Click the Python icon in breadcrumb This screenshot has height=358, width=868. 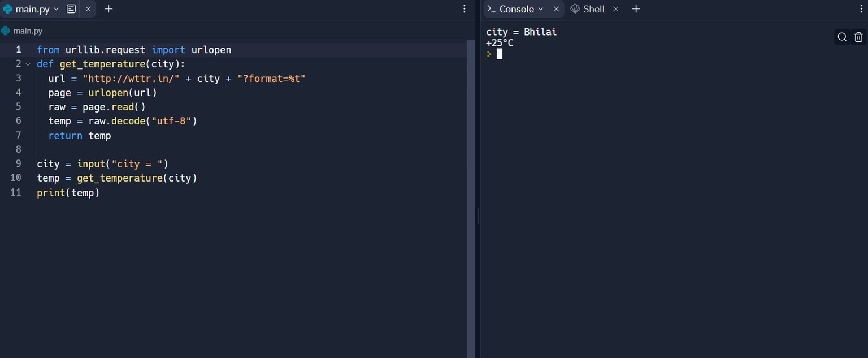(x=5, y=31)
